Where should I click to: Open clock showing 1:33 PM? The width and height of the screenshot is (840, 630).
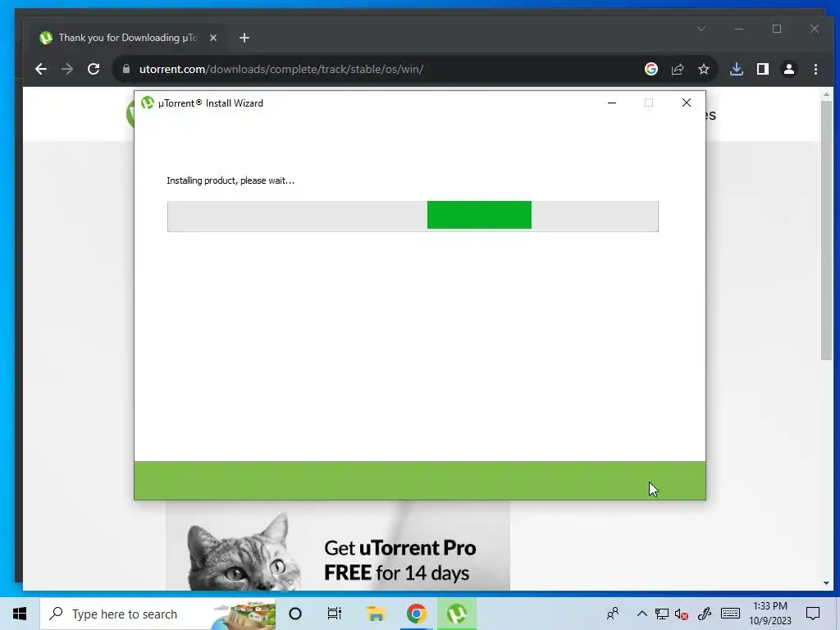pyautogui.click(x=770, y=614)
